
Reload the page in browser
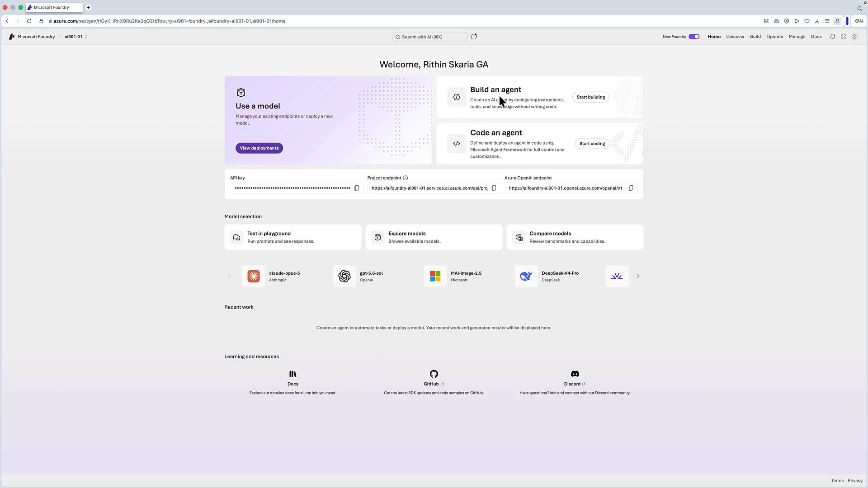pos(29,21)
